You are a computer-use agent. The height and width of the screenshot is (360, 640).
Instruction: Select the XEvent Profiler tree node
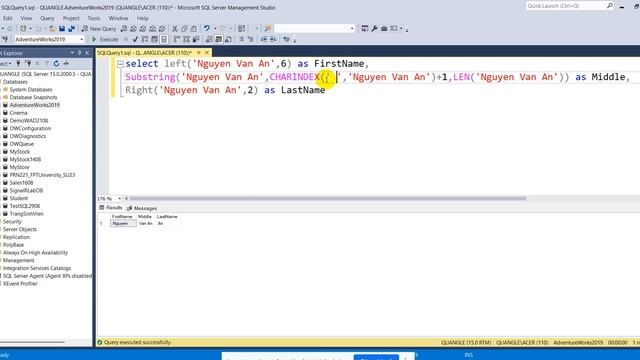[x=20, y=283]
